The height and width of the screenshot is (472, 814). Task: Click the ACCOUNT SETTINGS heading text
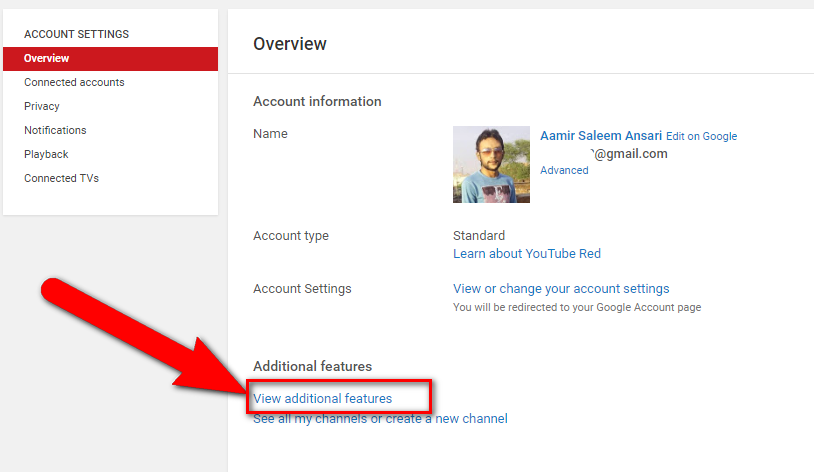click(76, 34)
